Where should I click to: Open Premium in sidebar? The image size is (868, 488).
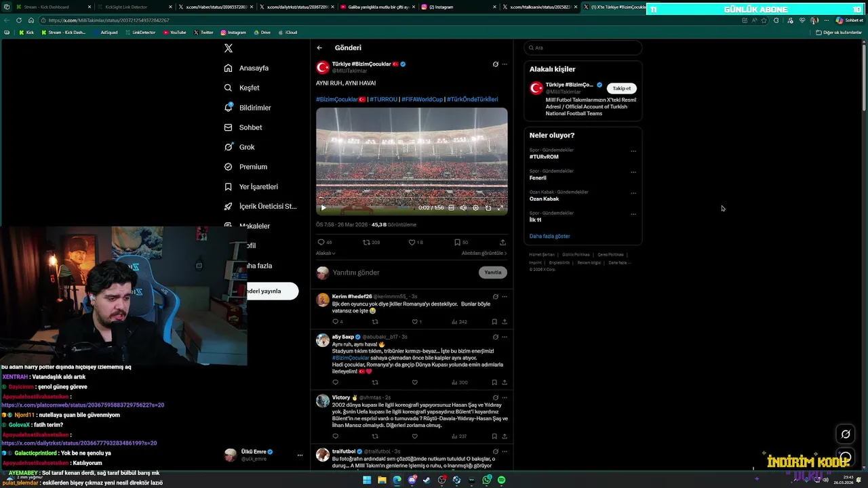click(245, 167)
